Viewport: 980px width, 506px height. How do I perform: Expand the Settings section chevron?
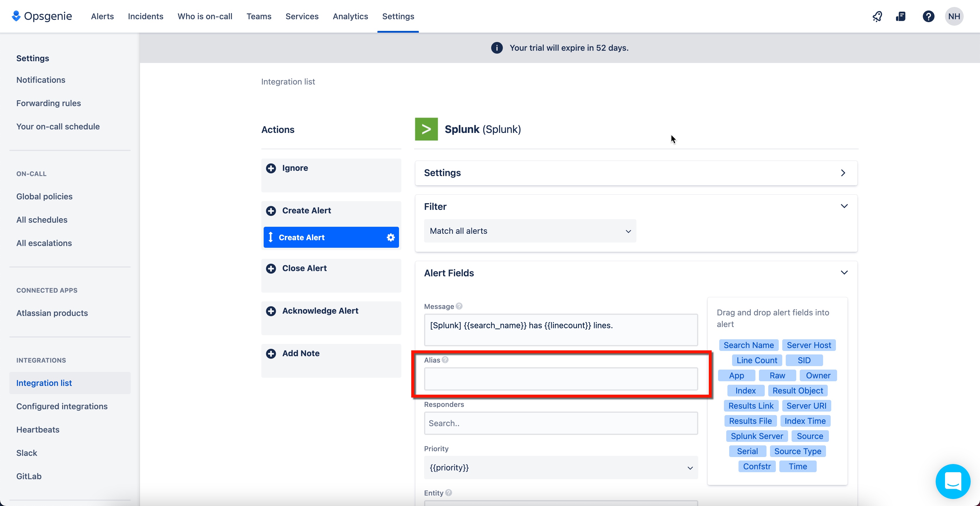[x=843, y=173]
